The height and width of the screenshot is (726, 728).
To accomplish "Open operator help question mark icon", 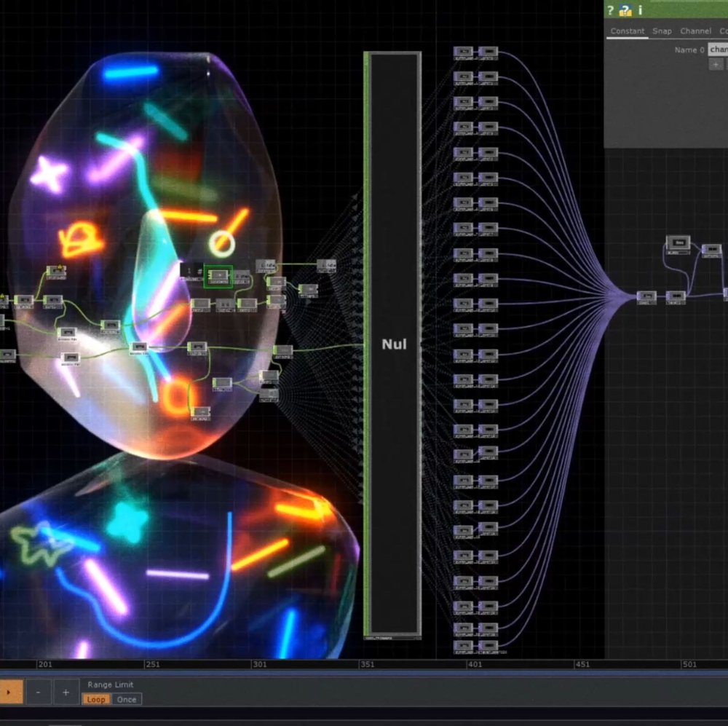I will [611, 9].
